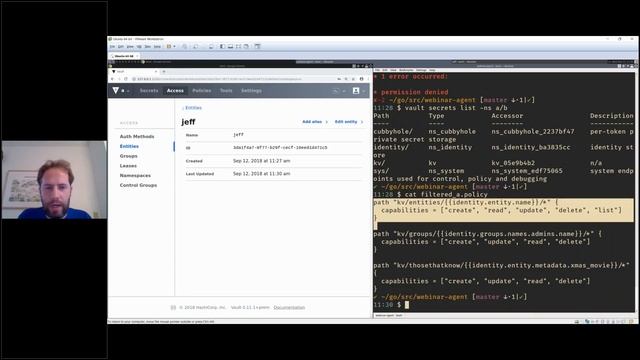
Task: Open the Vault web console icon
Action: pyautogui.click(x=336, y=91)
